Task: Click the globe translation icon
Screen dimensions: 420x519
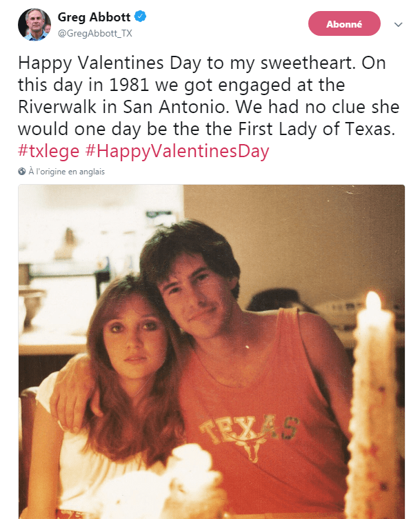Action: pyautogui.click(x=22, y=172)
